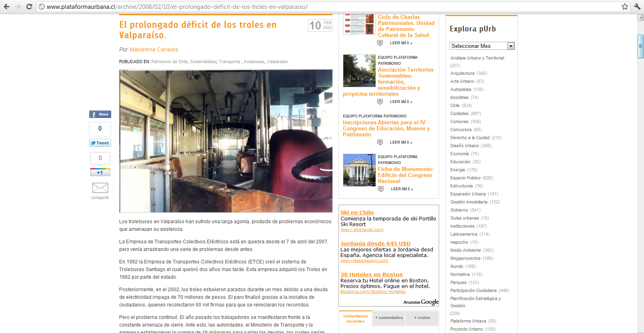This screenshot has height=333, width=644.
Task: Click the 'Ski en Chile' ad link
Action: pyautogui.click(x=357, y=212)
